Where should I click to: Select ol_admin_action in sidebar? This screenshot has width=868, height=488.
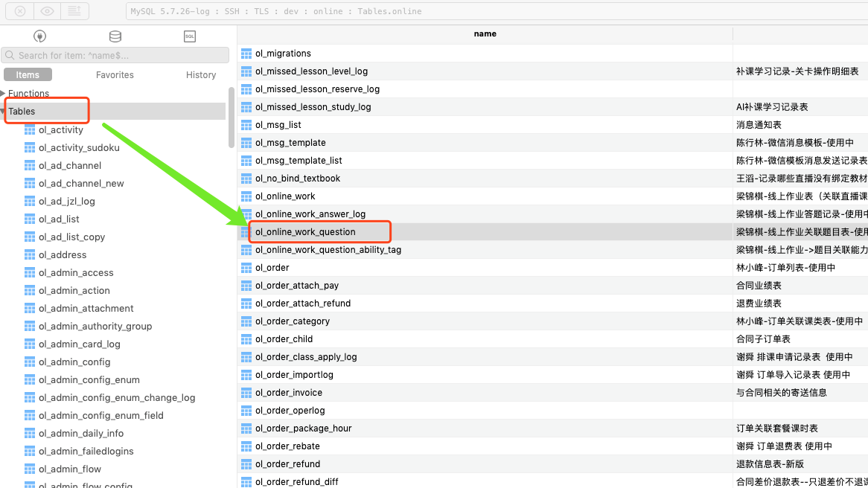coord(74,290)
